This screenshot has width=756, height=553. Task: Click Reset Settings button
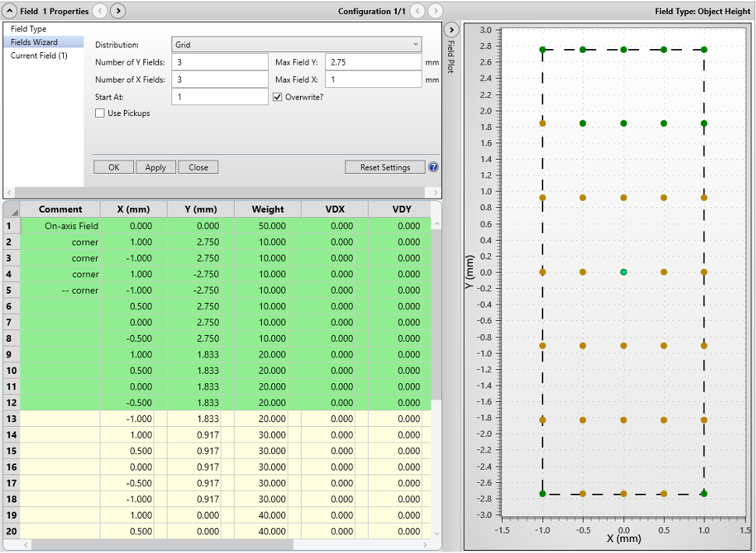tap(385, 167)
